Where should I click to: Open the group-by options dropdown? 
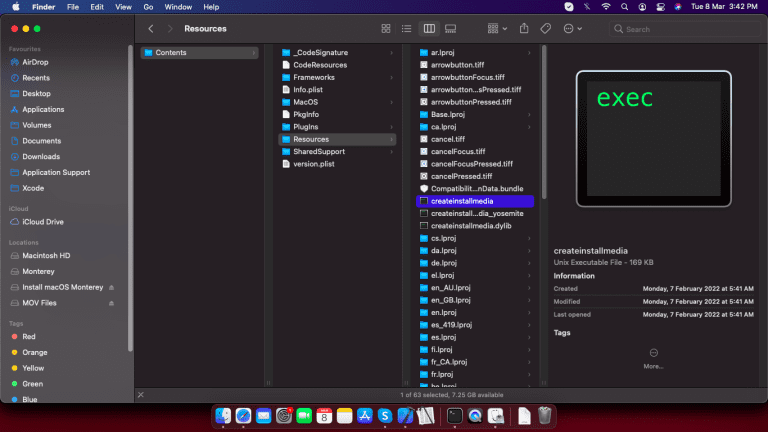point(497,29)
